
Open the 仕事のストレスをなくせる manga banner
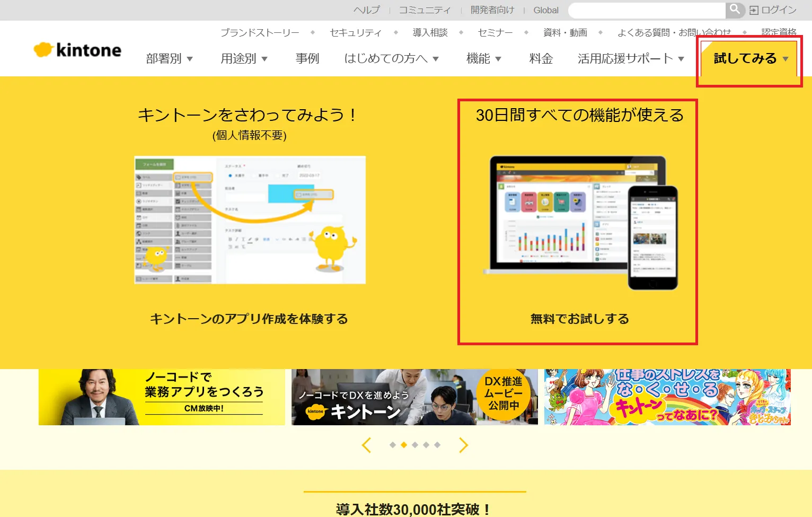point(667,397)
